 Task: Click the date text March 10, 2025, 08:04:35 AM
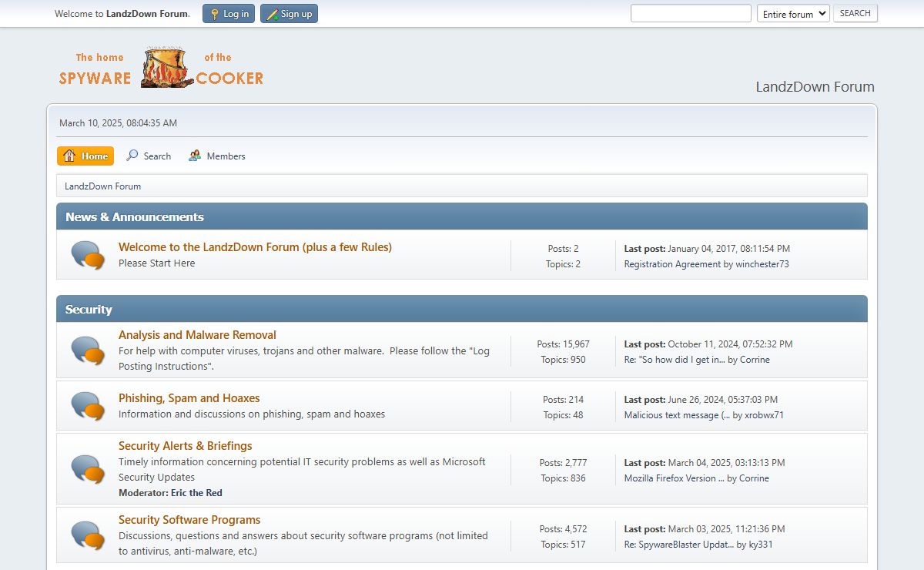click(x=118, y=122)
